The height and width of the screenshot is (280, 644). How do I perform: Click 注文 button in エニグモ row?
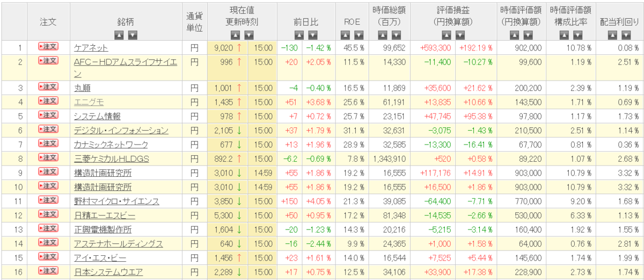point(48,101)
